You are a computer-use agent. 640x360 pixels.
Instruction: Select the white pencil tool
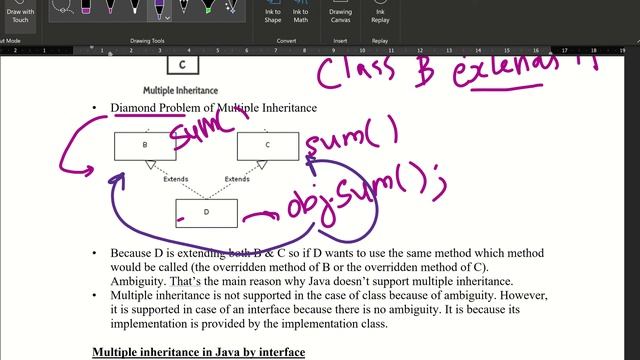tap(184, 8)
